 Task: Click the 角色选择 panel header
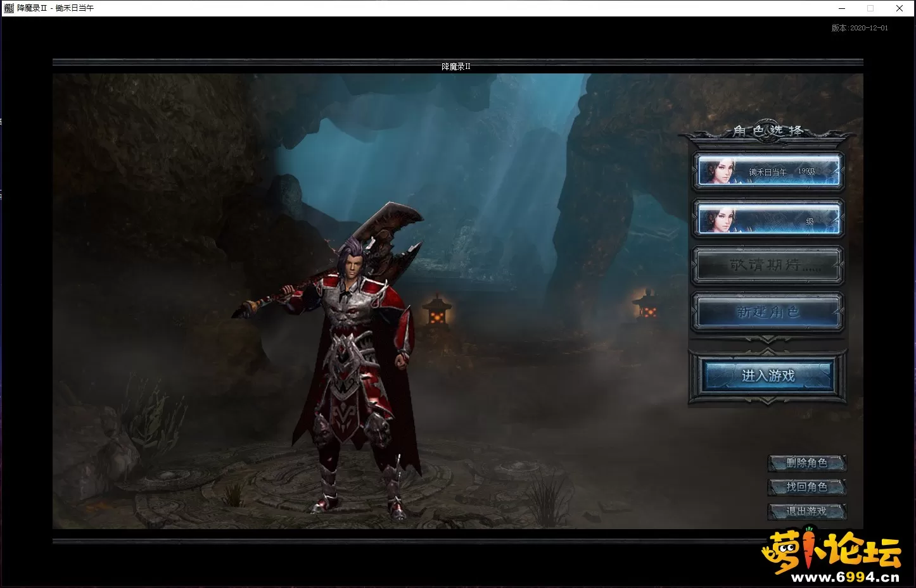click(x=768, y=130)
